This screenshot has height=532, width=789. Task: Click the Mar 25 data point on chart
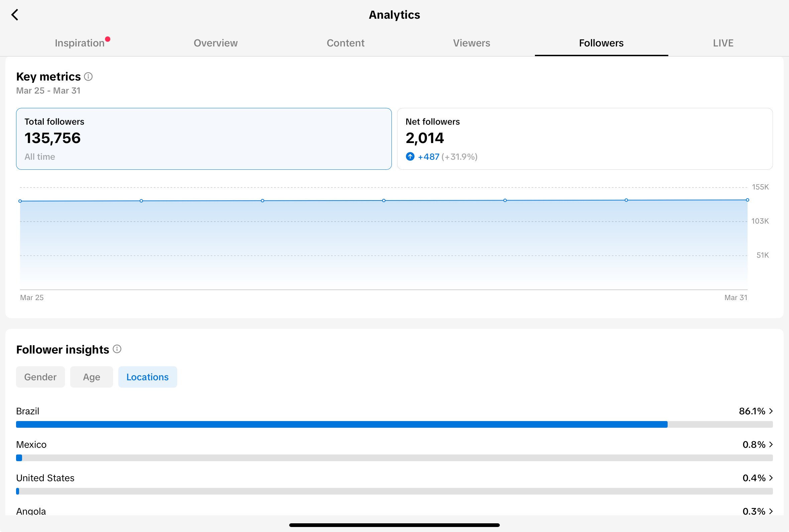pyautogui.click(x=20, y=201)
